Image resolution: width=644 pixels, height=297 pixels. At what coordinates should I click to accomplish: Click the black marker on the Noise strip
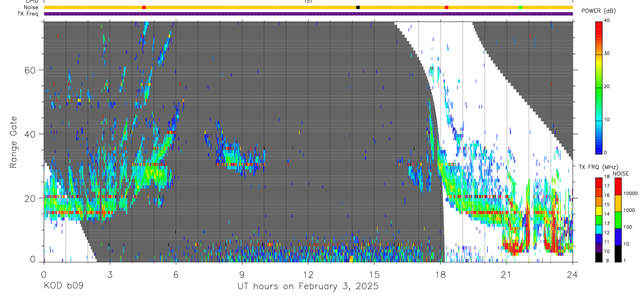coord(358,7)
